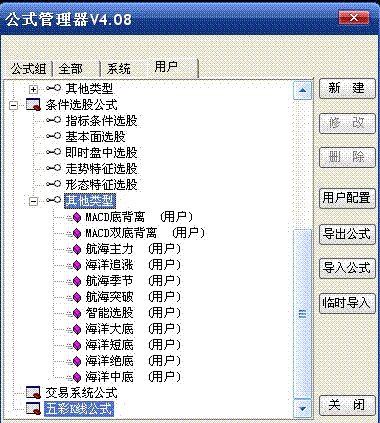Select MACD双底背离 (用户) formula
Screen dimensions: 380x423
145,233
